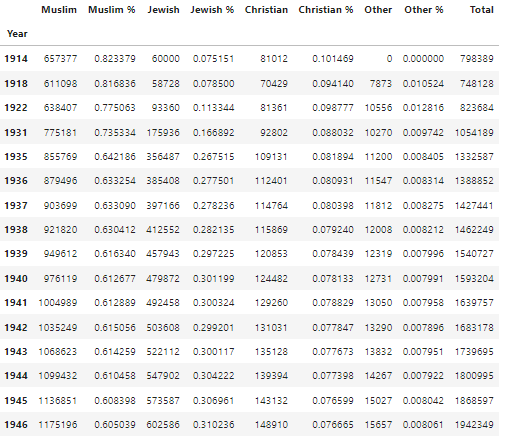This screenshot has width=510, height=444.
Task: Click the Total column header
Action: [x=482, y=10]
